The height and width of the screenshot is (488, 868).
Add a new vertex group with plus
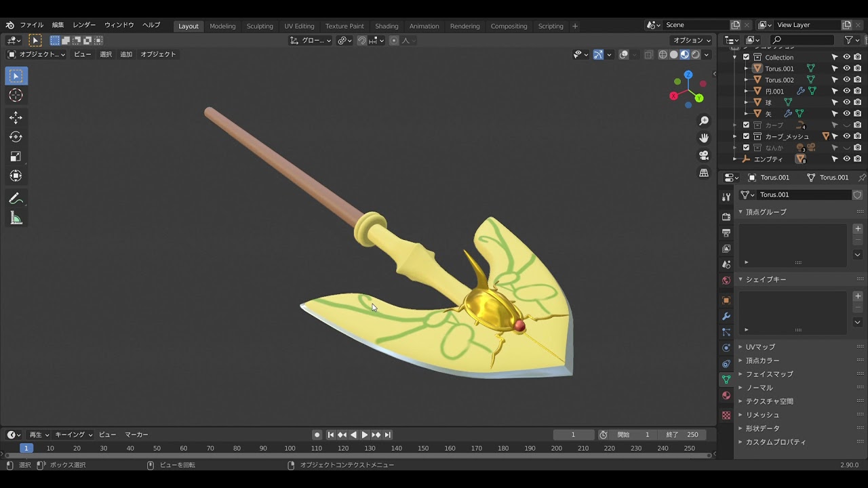(858, 229)
